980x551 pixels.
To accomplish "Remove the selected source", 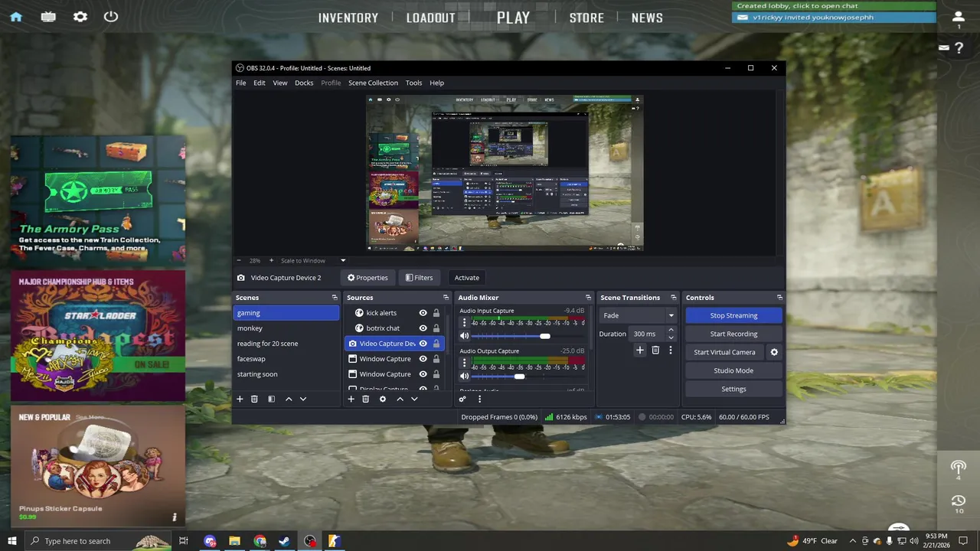I will click(x=365, y=399).
